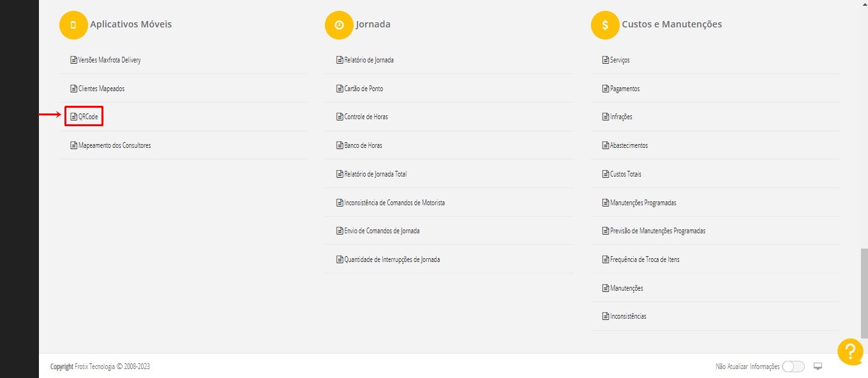
Task: Open Relatório de Jornada Total
Action: (x=375, y=174)
